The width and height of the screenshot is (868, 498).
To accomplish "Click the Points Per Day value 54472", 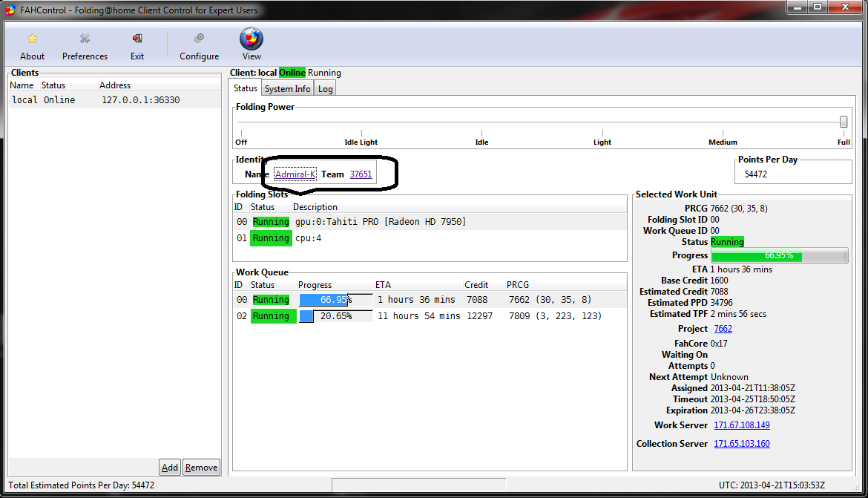I will (756, 174).
